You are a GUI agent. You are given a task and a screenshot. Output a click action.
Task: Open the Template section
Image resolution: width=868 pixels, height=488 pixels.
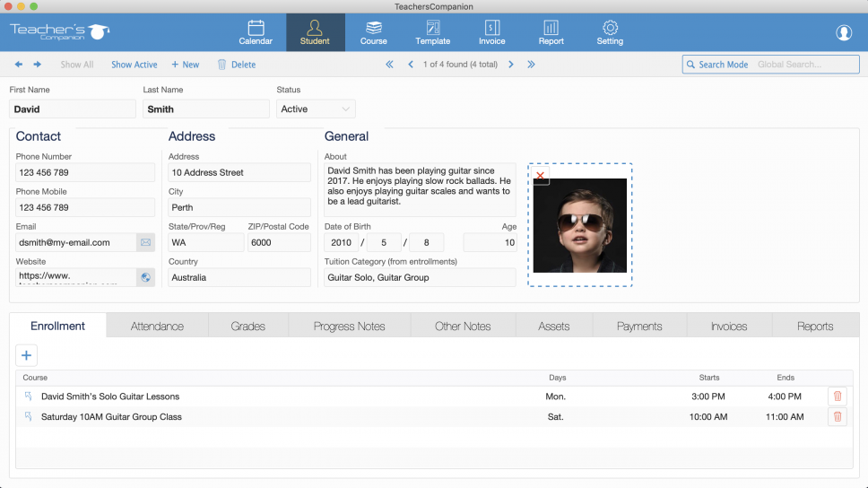pyautogui.click(x=433, y=32)
